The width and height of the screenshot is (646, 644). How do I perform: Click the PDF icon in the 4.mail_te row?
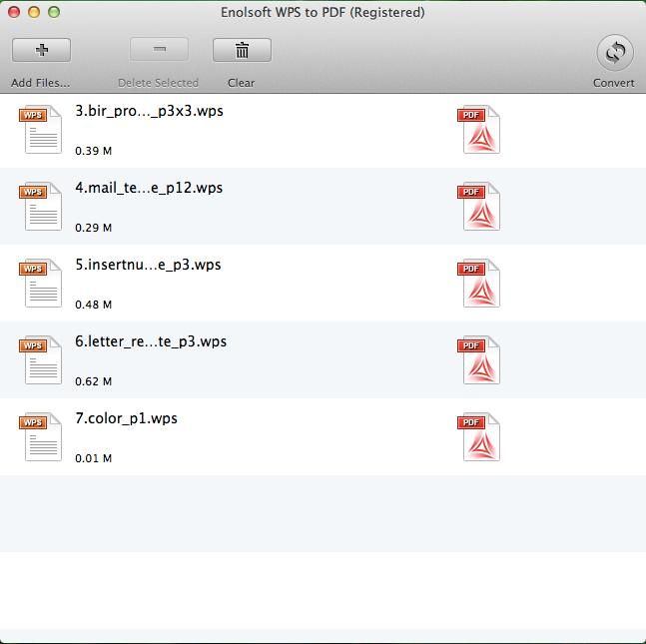point(478,206)
